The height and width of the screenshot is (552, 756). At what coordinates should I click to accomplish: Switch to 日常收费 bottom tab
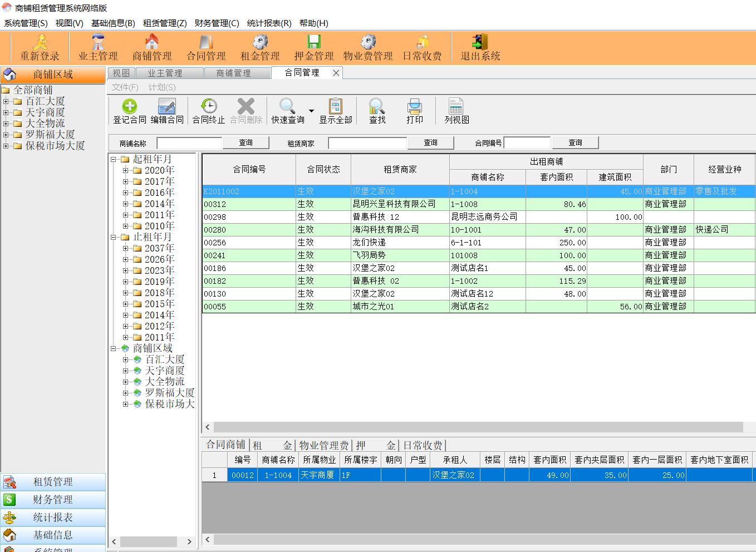[423, 445]
